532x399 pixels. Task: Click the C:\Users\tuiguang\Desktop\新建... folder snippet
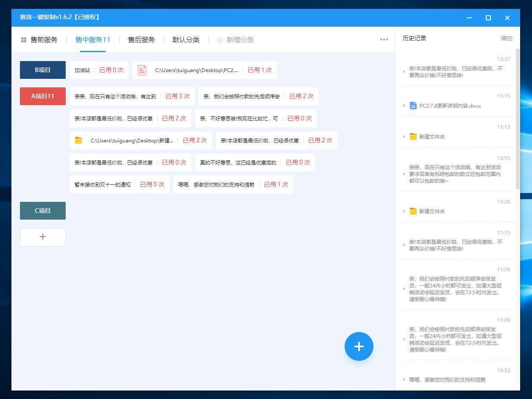pyautogui.click(x=141, y=140)
